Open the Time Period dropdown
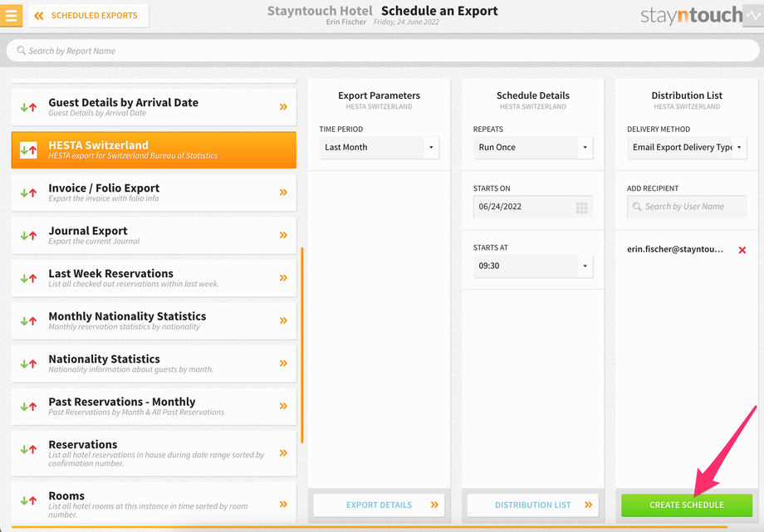 tap(379, 147)
